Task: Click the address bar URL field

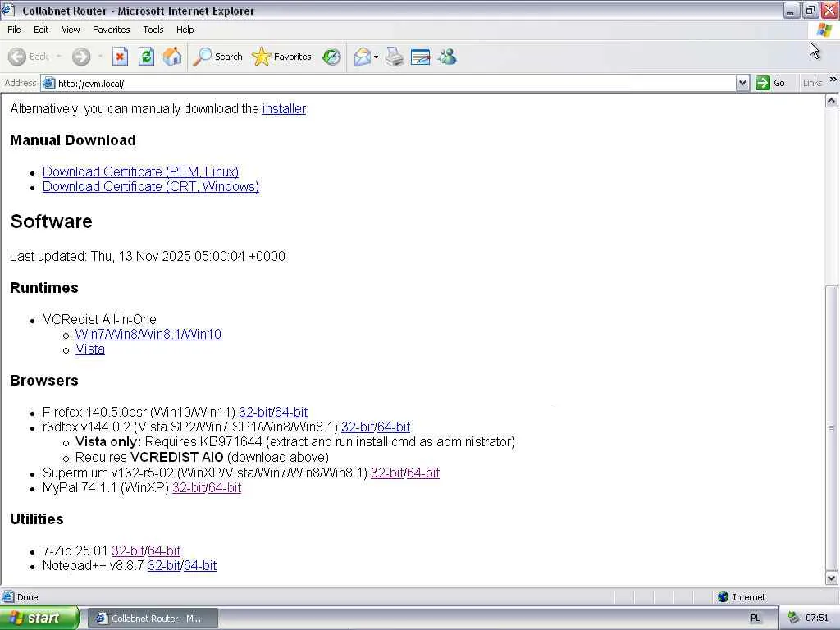Action: 395,83
